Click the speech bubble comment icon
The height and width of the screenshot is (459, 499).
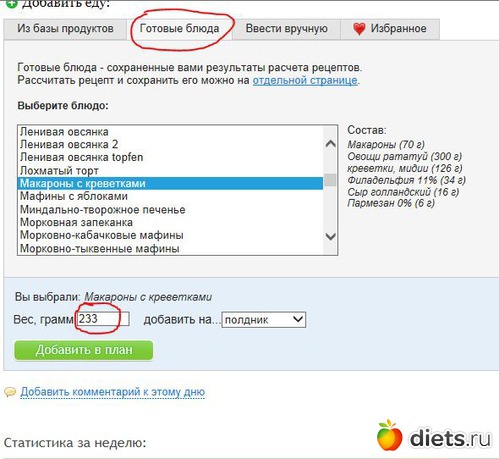(10, 392)
